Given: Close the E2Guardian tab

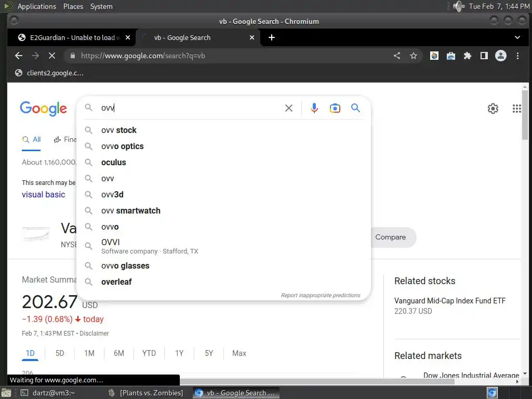Looking at the screenshot, I should [x=128, y=37].
